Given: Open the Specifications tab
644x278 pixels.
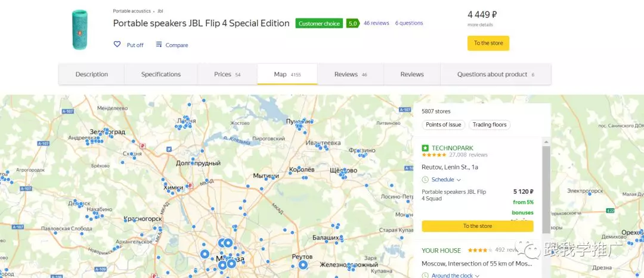Looking at the screenshot, I should (x=161, y=75).
